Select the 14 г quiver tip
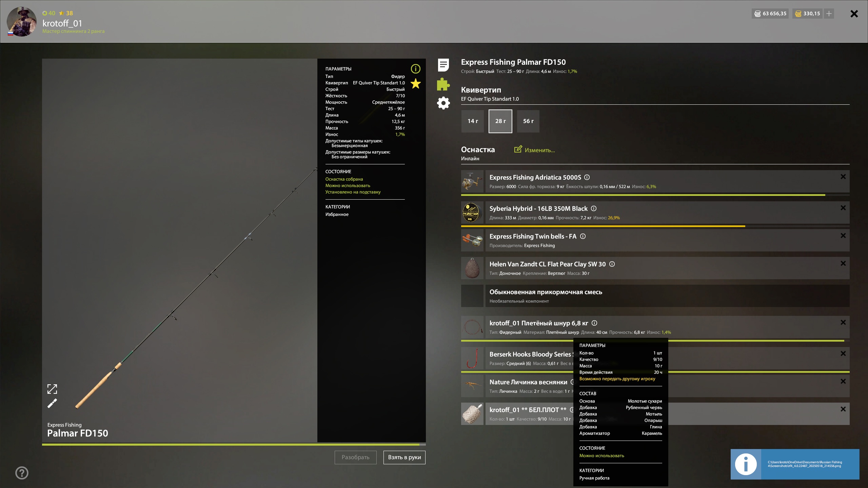 [473, 121]
